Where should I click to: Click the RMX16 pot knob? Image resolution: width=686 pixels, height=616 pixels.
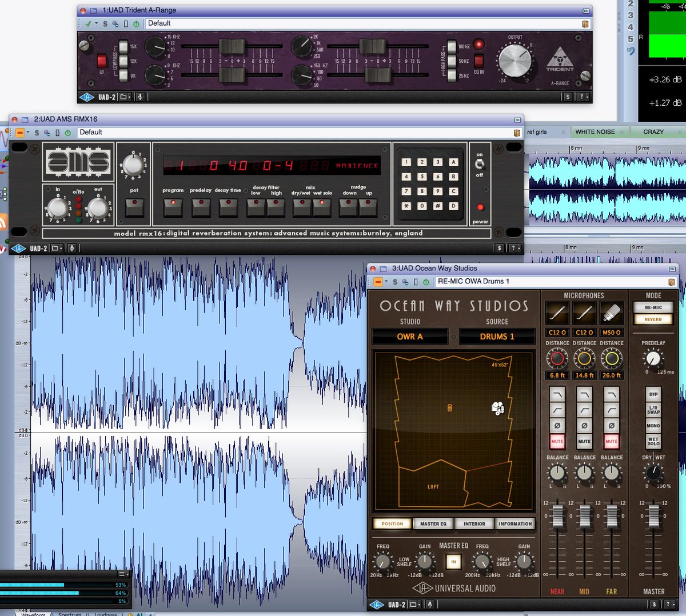[133, 165]
